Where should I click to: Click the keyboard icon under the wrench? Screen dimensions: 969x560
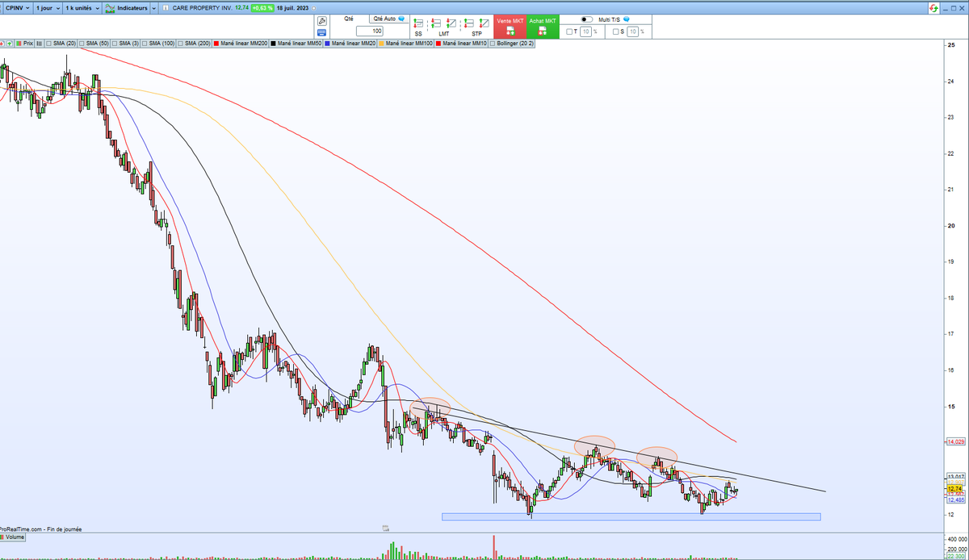pos(321,33)
